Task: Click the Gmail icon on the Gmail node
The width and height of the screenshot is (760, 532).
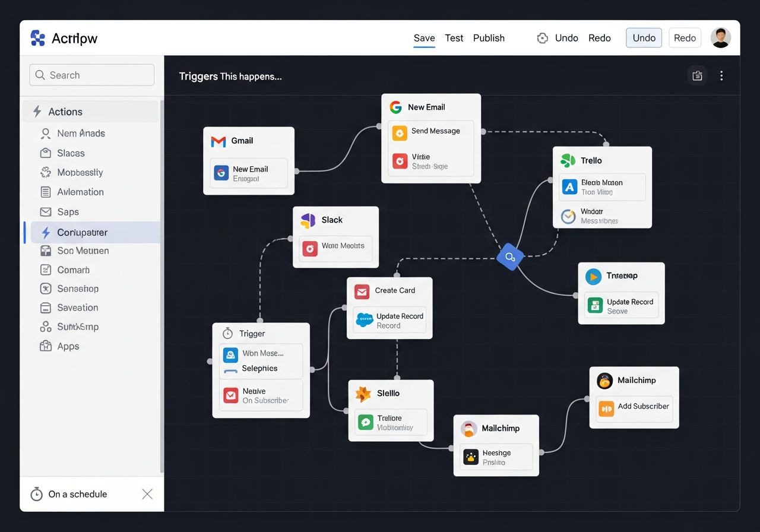Action: click(217, 141)
